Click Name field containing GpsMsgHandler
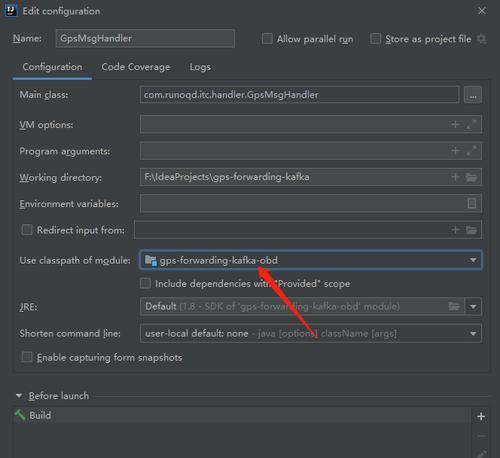The image size is (500, 458). [145, 38]
